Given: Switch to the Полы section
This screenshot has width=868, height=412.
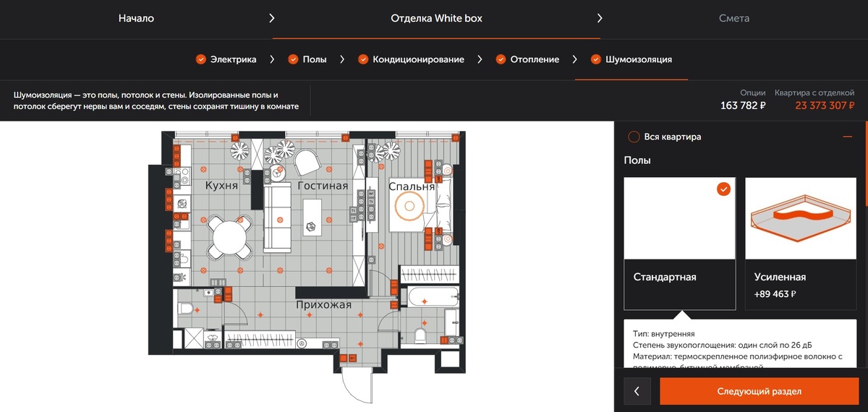Looking at the screenshot, I should click(307, 59).
